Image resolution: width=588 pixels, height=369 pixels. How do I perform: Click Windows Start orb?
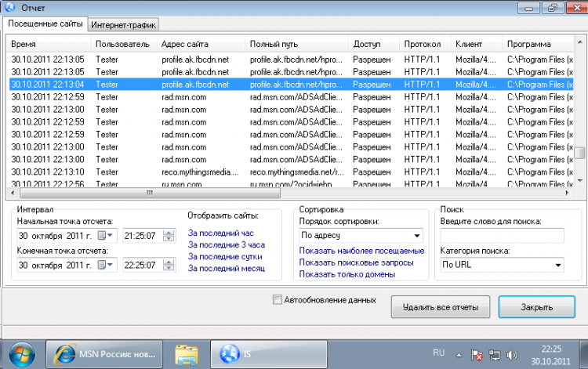[x=22, y=354]
